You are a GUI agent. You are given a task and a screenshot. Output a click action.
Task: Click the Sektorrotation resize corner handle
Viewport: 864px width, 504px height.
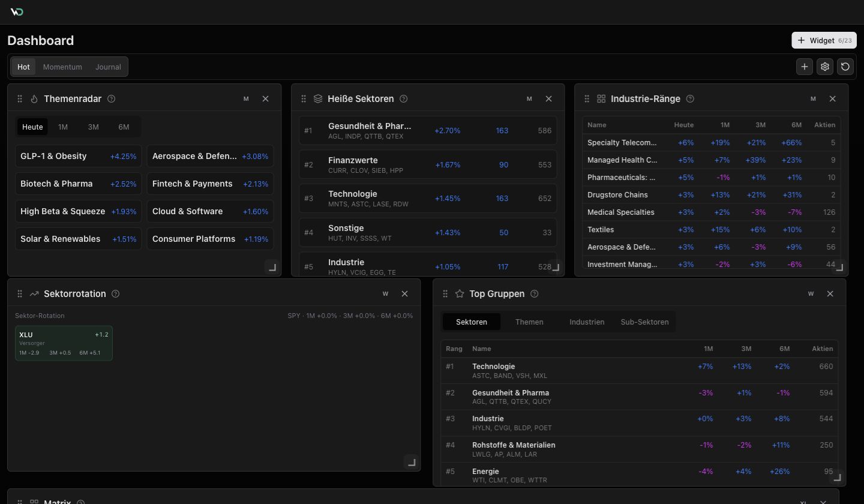pos(411,462)
